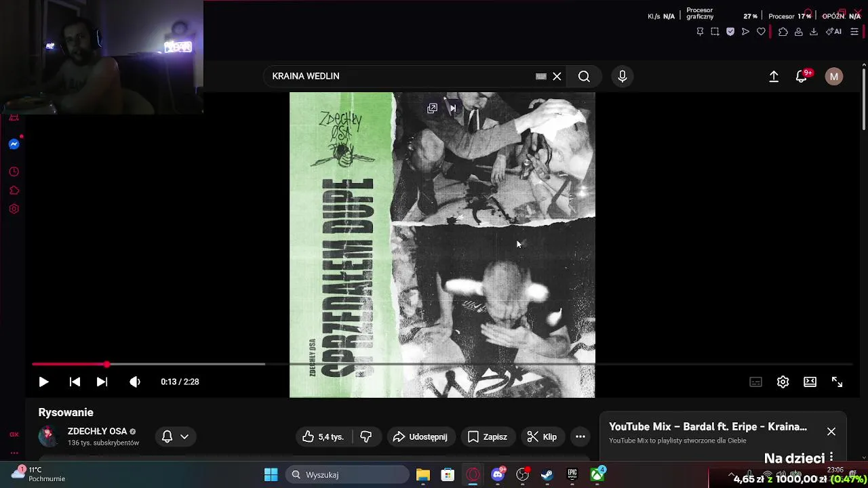Like the video with 5,4 tys. likes
868x488 pixels.
[x=323, y=436]
